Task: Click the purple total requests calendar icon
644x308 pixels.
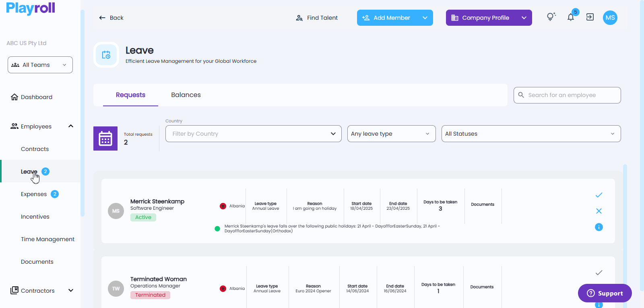Action: click(105, 138)
